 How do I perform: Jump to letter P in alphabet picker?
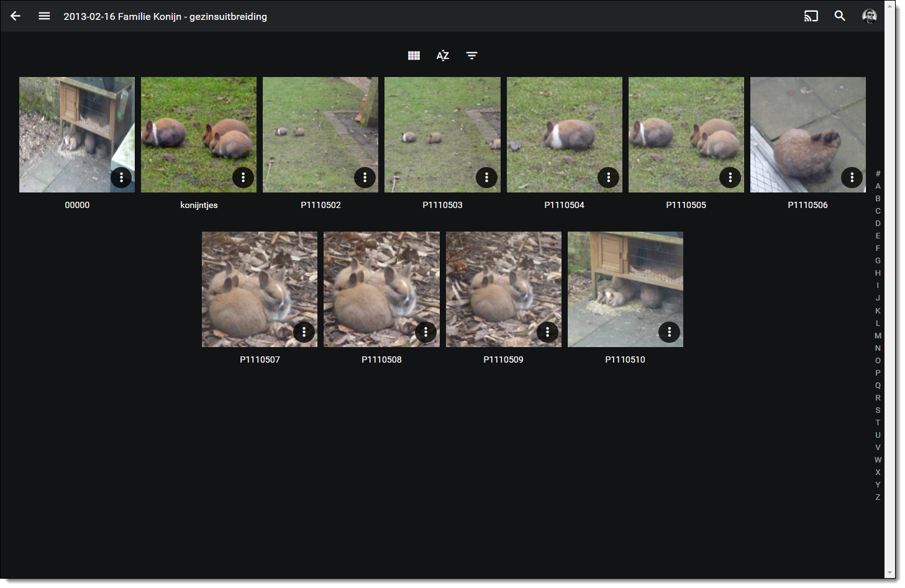tap(878, 373)
